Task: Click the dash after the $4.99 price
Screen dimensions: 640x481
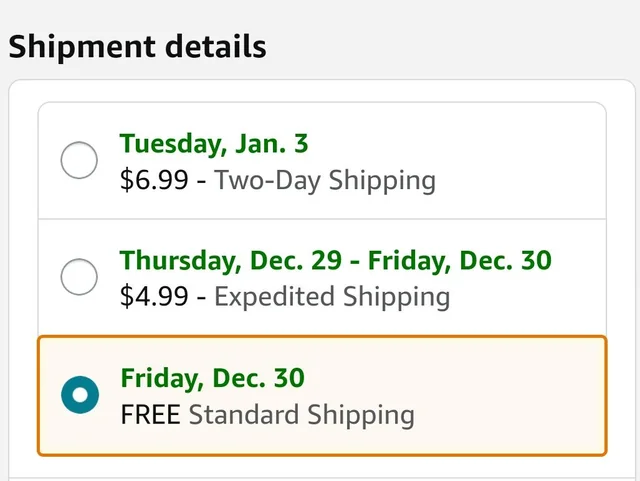Action: (201, 297)
